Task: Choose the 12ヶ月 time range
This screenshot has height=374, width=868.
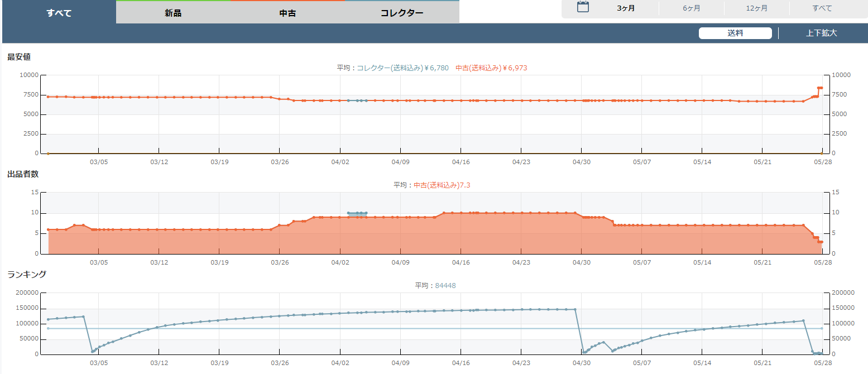Action: [x=756, y=8]
